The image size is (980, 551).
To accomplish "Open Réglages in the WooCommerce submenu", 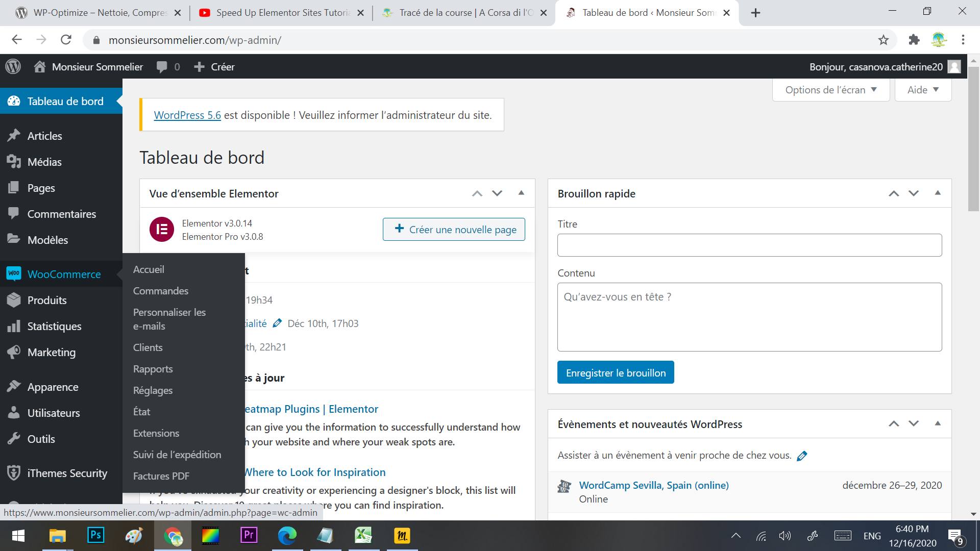I will [x=153, y=390].
